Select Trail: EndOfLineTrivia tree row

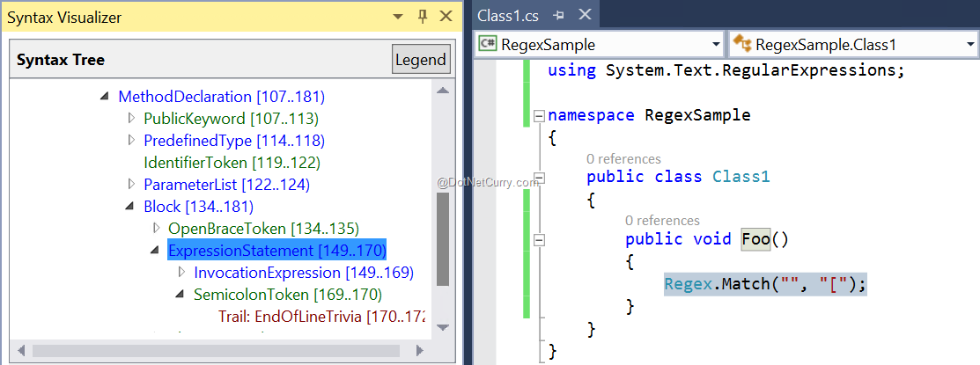pyautogui.click(x=321, y=317)
